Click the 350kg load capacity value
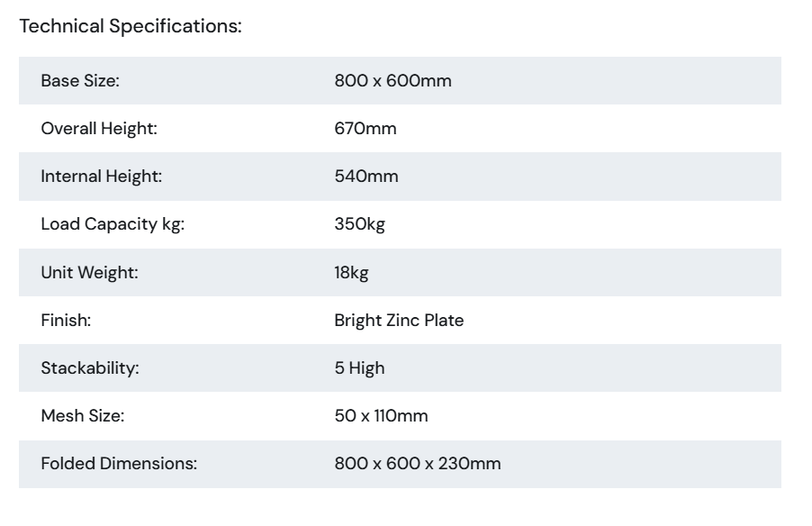The height and width of the screenshot is (526, 812). pyautogui.click(x=360, y=224)
